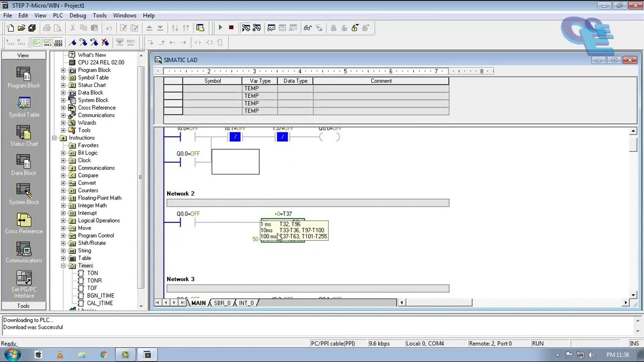Click the View header button

23,55
